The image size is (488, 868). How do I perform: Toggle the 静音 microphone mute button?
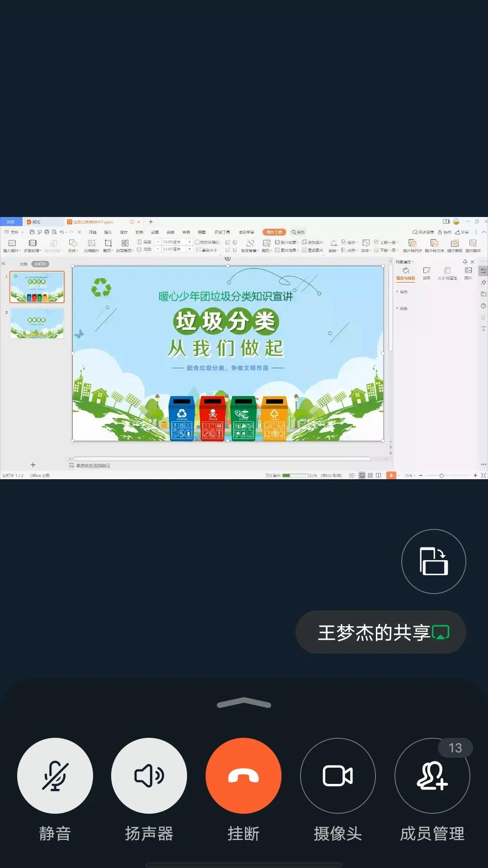[55, 776]
